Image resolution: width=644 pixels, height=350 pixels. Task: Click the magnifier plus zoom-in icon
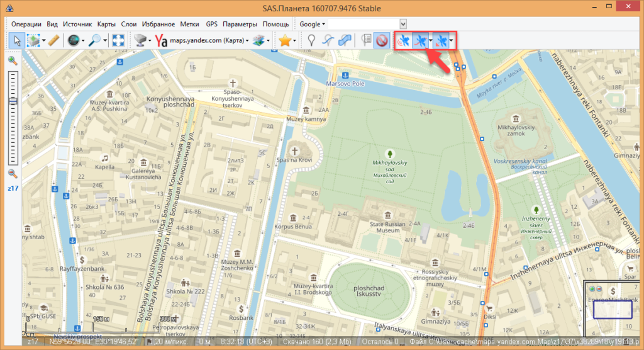click(13, 61)
